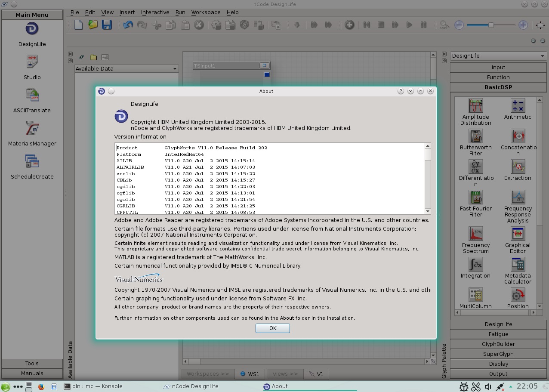Click the Play button in the toolbar
The image size is (549, 392).
pyautogui.click(x=409, y=25)
